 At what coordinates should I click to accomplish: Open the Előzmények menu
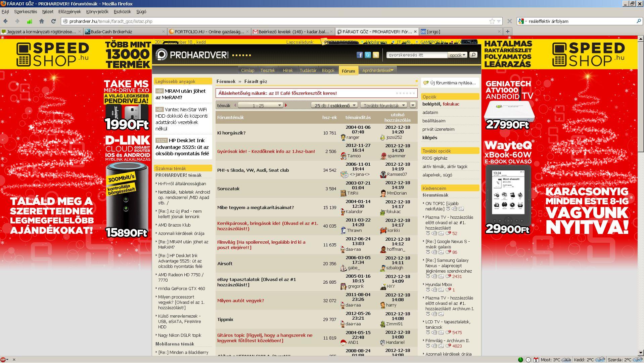point(70,11)
